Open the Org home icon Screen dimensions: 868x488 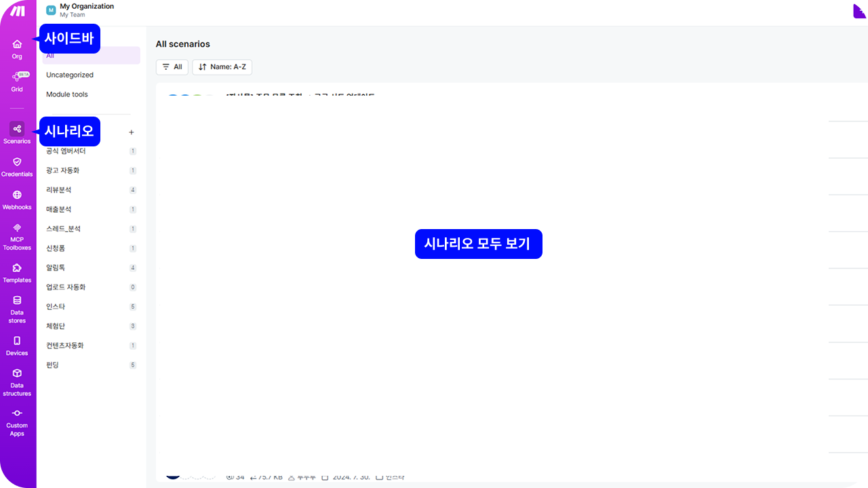coord(17,45)
